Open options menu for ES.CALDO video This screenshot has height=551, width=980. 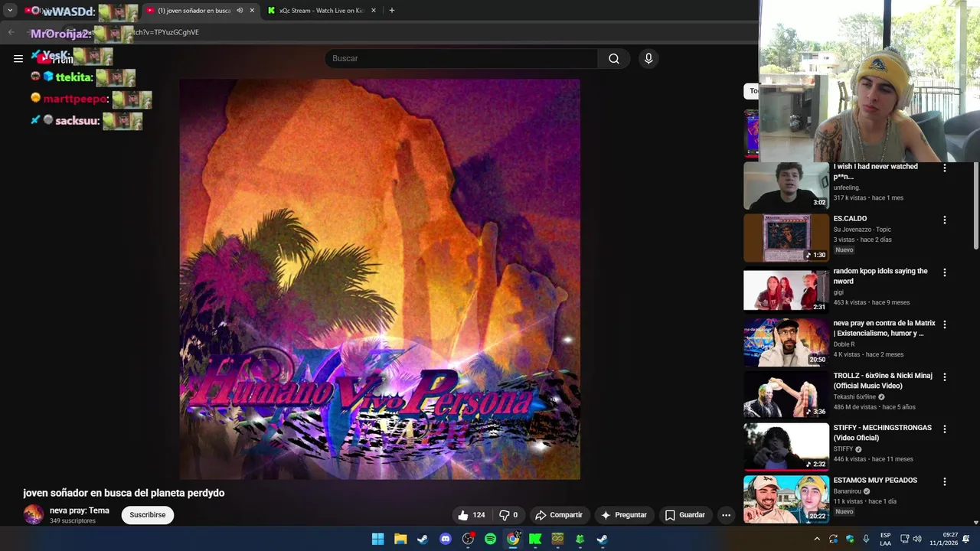coord(944,220)
